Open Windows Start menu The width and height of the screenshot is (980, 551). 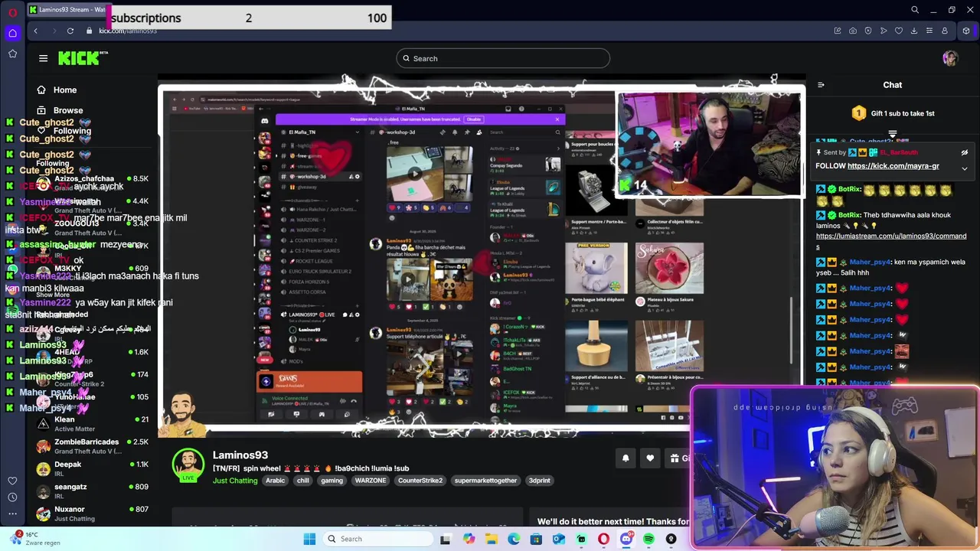(309, 539)
